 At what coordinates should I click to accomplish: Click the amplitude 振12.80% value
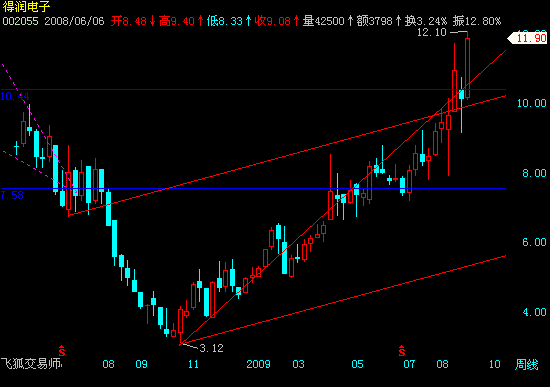click(477, 21)
